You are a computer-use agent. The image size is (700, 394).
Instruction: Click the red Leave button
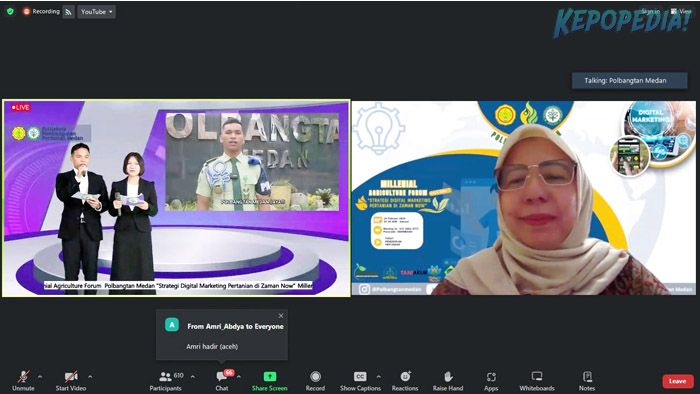point(678,381)
